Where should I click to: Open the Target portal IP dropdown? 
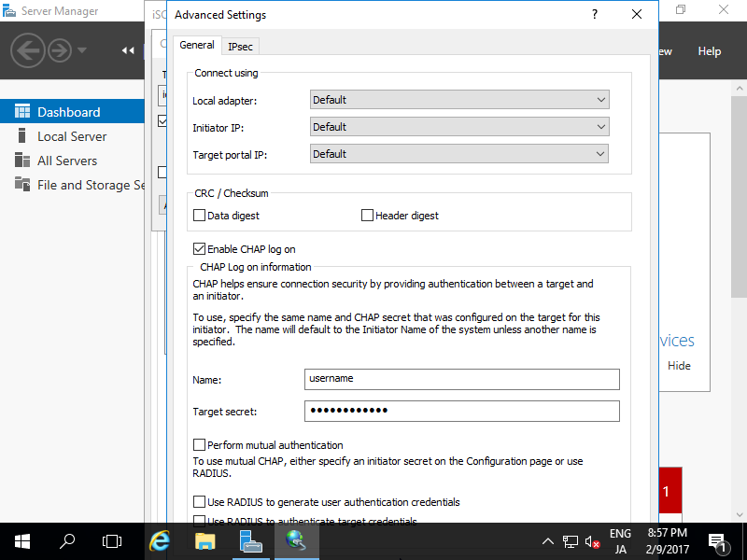click(459, 154)
